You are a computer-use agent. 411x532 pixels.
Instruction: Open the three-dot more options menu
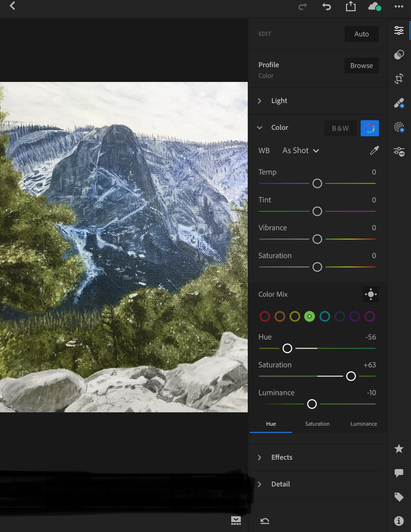click(x=399, y=6)
